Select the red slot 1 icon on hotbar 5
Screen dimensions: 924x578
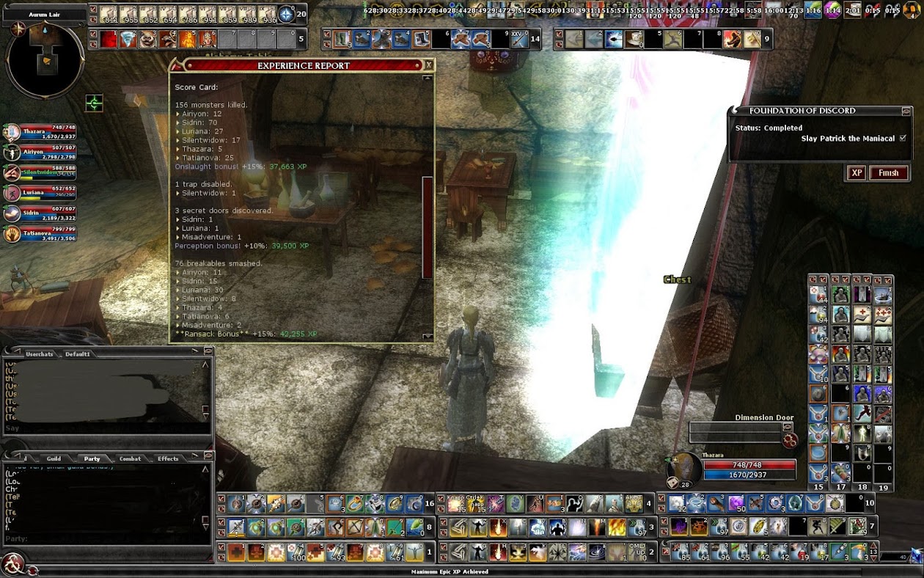coord(109,39)
